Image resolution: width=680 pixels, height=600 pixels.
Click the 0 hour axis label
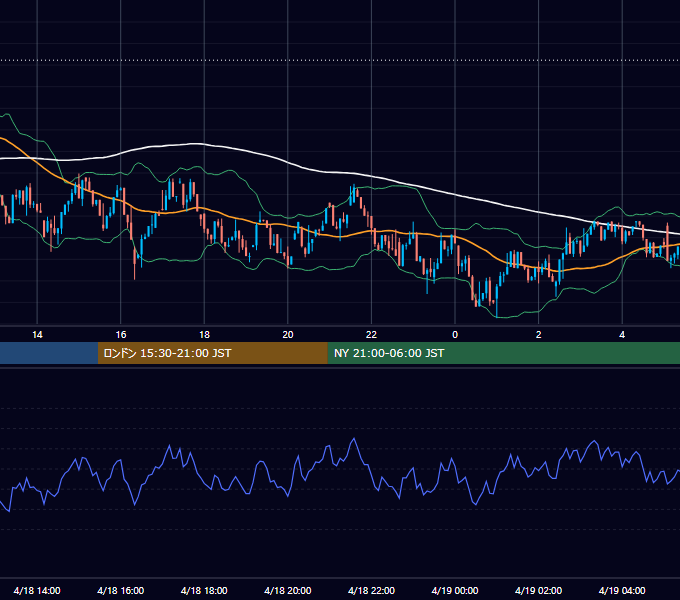pos(455,335)
